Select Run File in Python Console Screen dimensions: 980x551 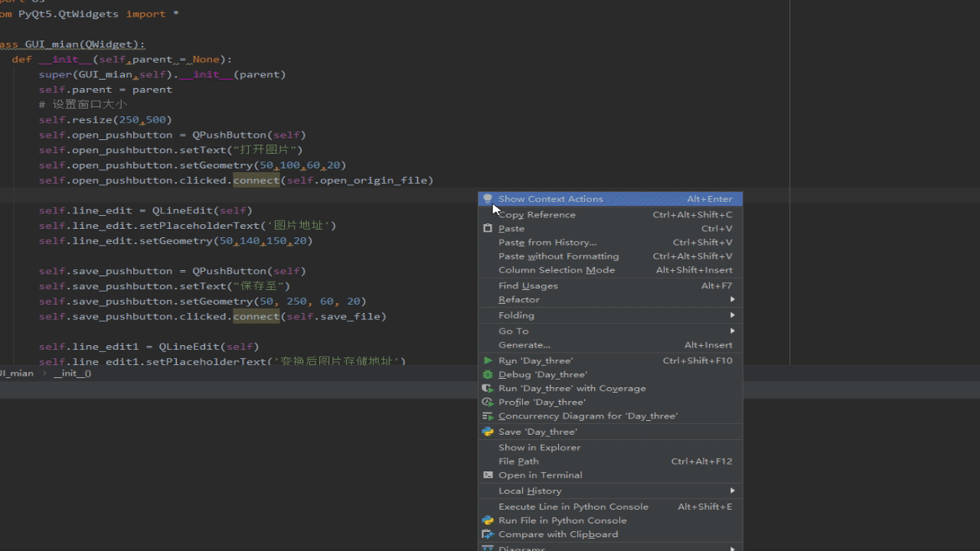[x=610, y=520]
